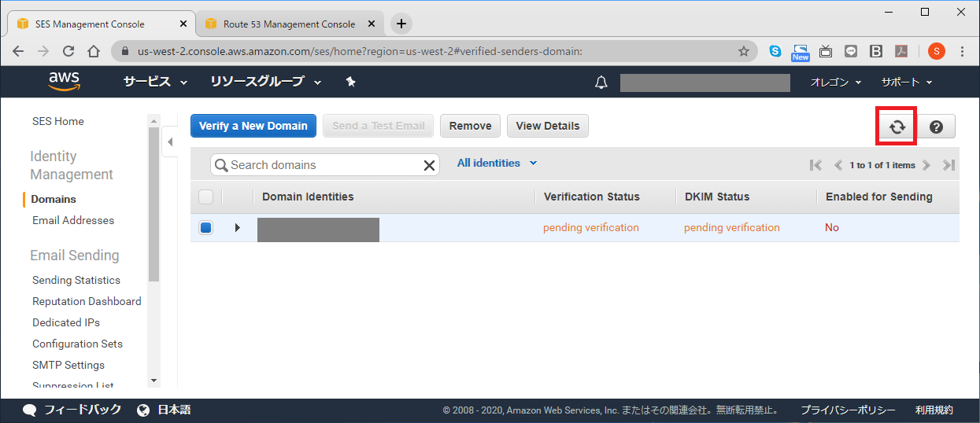Click the Remove button

[x=470, y=126]
